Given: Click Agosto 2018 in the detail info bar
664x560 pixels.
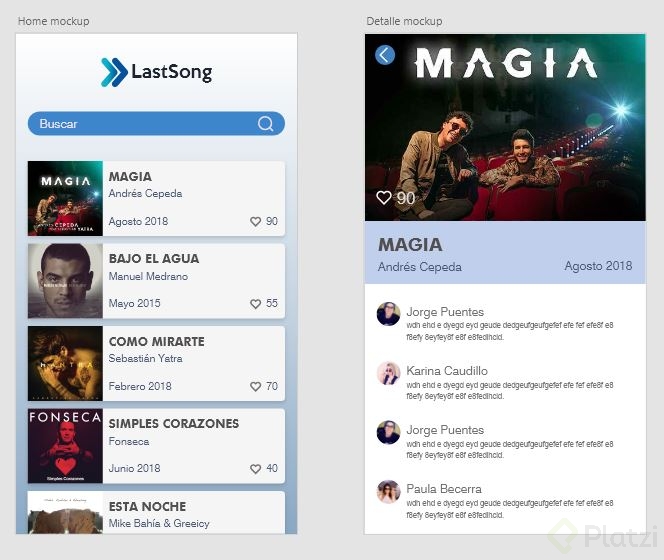Looking at the screenshot, I should pyautogui.click(x=598, y=266).
